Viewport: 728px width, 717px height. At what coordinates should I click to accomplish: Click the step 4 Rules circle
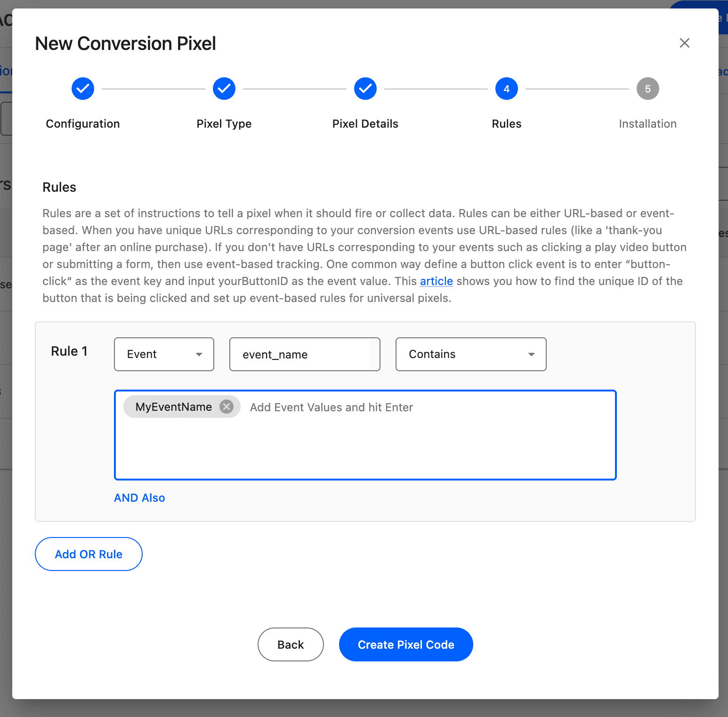pos(507,89)
